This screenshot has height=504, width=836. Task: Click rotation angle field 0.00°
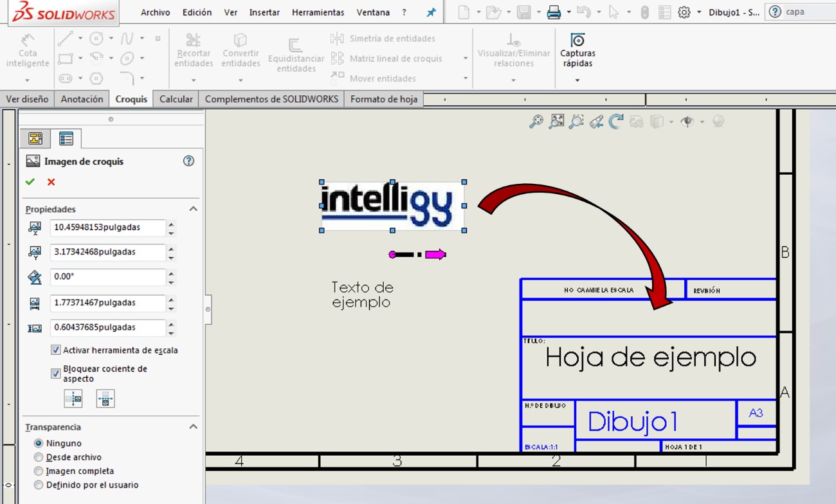107,276
